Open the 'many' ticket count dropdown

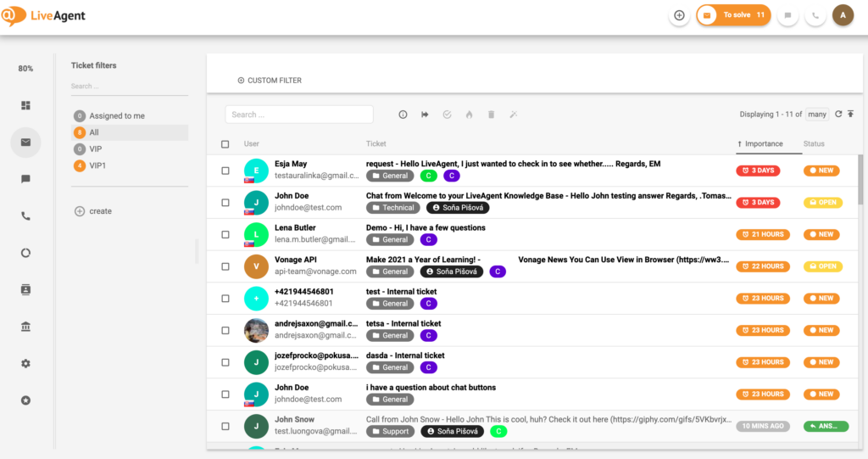817,115
